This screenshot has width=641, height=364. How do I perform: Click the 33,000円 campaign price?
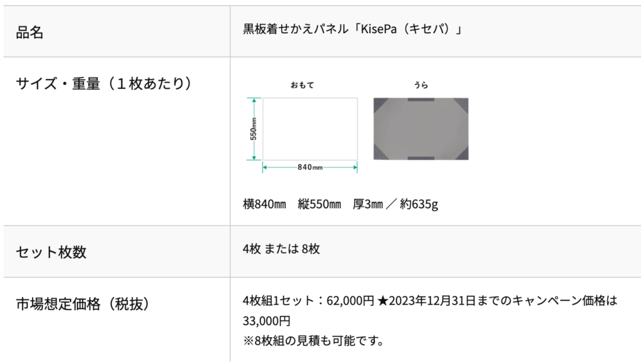pos(267,321)
